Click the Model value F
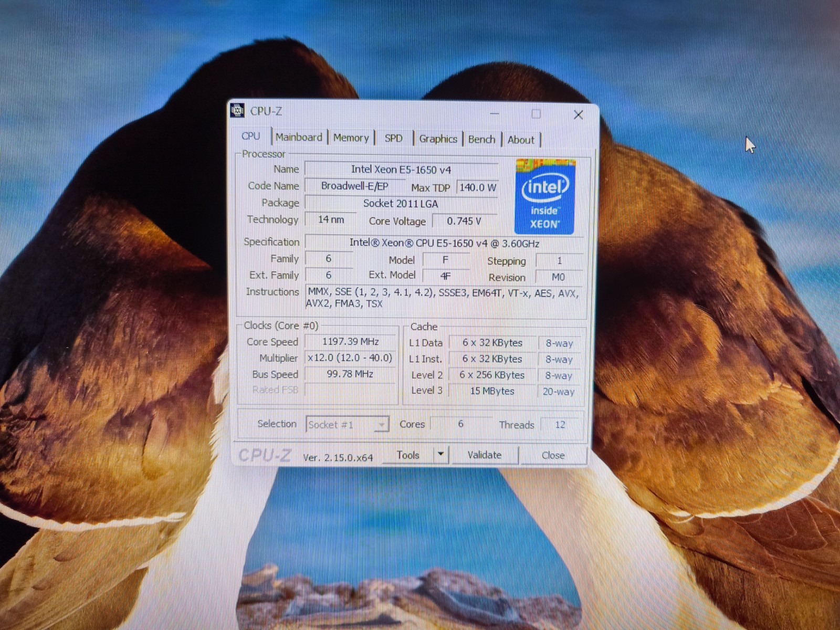 (x=446, y=260)
